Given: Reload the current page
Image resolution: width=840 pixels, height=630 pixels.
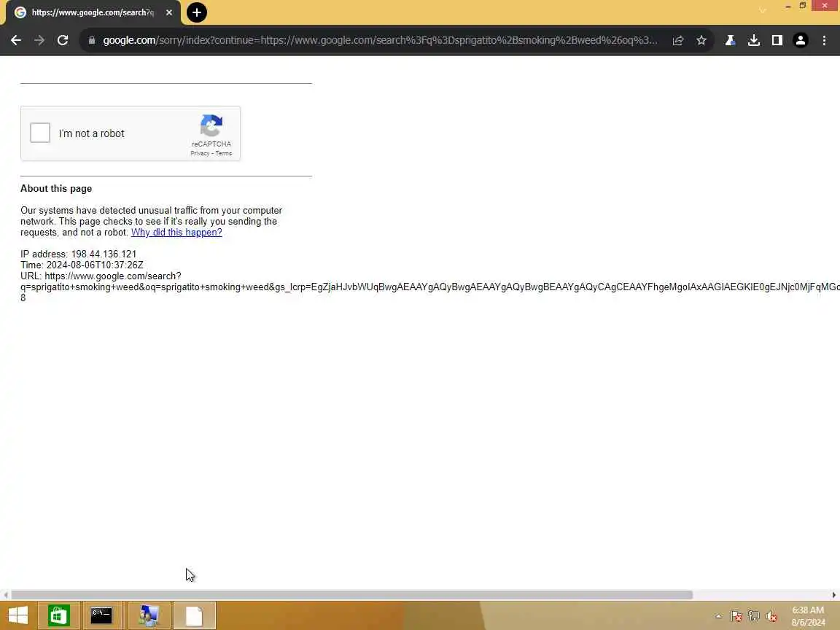Looking at the screenshot, I should [x=63, y=40].
